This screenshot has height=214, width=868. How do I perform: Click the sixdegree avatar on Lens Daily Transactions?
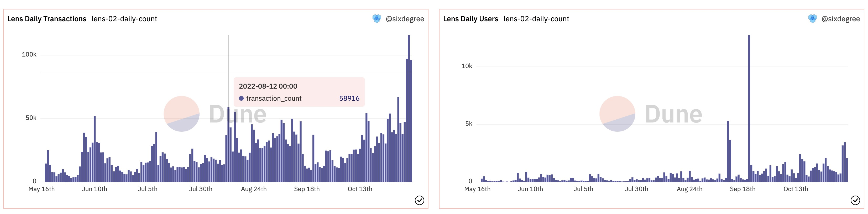coord(377,19)
